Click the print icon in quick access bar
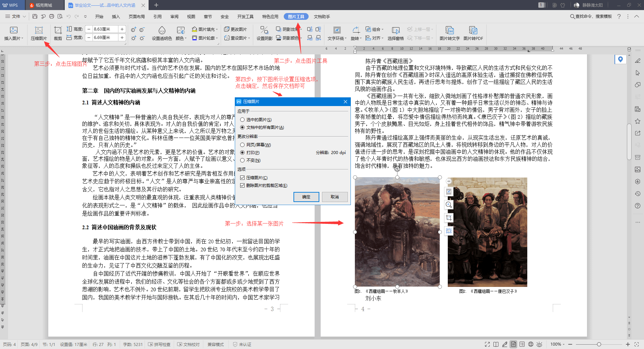This screenshot has width=644, height=349. pos(52,16)
